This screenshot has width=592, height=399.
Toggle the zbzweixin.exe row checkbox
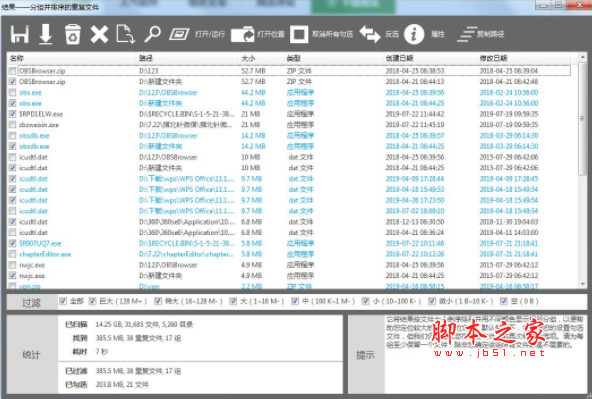(12, 125)
